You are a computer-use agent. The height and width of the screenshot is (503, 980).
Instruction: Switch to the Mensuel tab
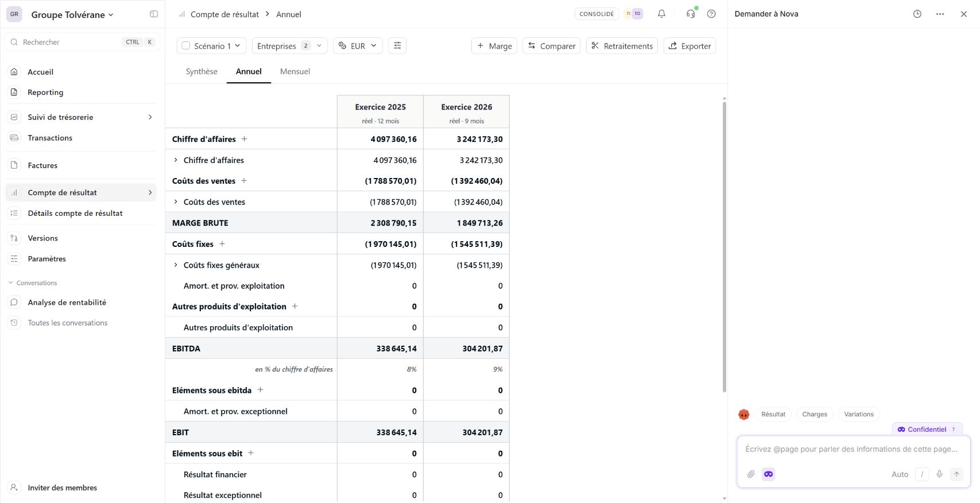coord(295,72)
